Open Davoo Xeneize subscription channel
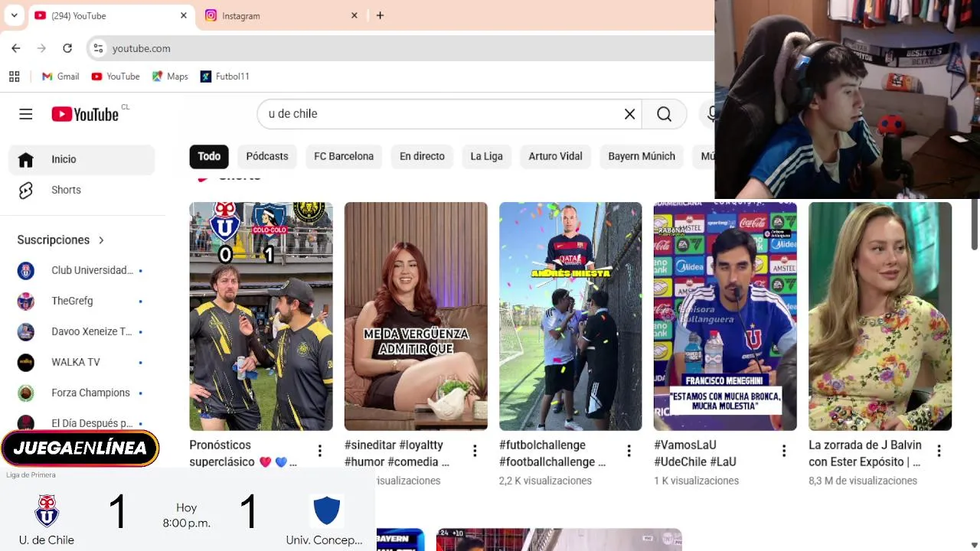Screen dimensions: 980x551 pyautogui.click(x=82, y=331)
